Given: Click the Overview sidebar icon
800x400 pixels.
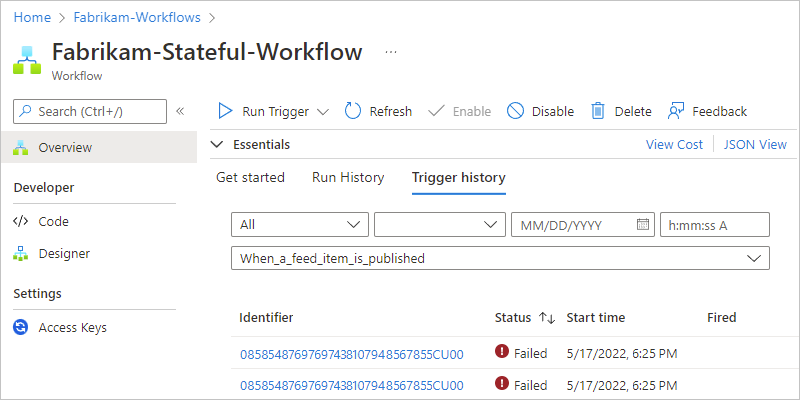Looking at the screenshot, I should [20, 147].
